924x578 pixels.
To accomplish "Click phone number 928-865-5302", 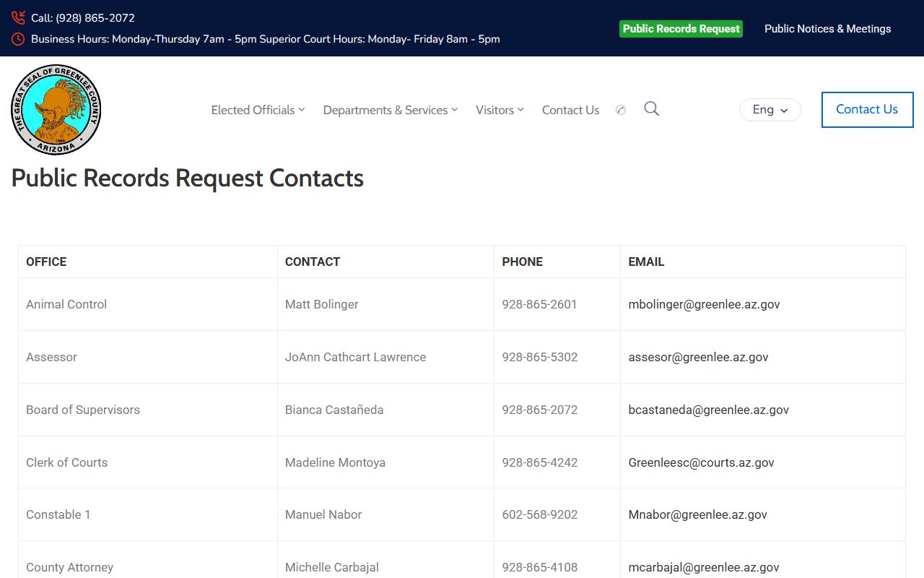I will 540,357.
